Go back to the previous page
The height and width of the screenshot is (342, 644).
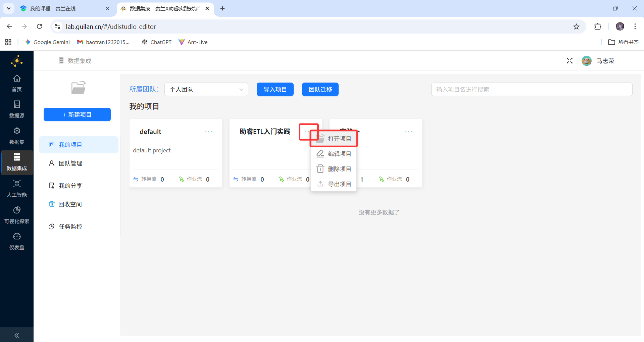point(9,27)
